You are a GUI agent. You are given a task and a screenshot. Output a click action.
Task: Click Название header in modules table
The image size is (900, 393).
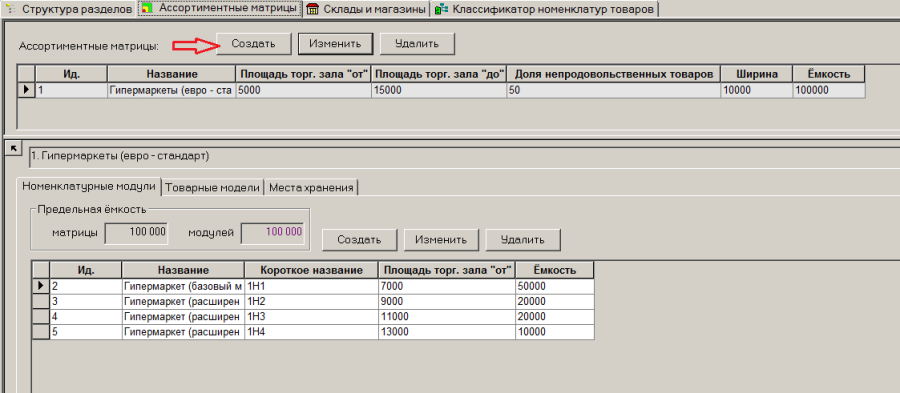(183, 270)
